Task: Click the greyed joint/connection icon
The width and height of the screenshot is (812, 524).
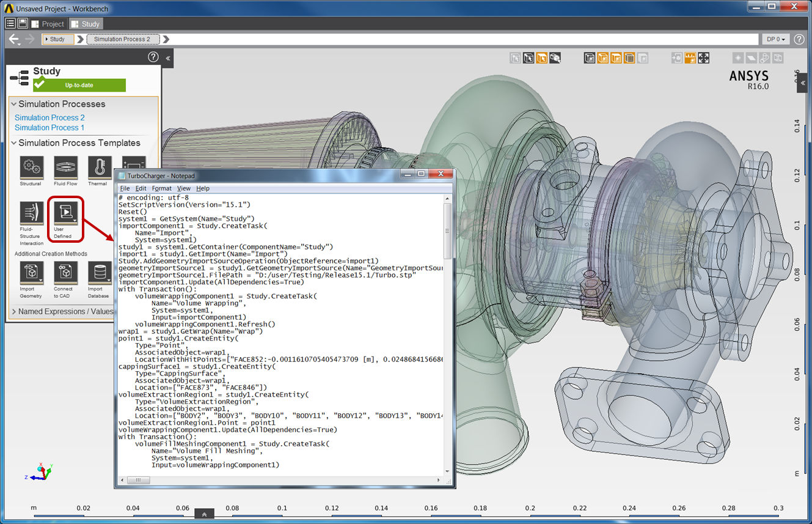Action: point(765,58)
